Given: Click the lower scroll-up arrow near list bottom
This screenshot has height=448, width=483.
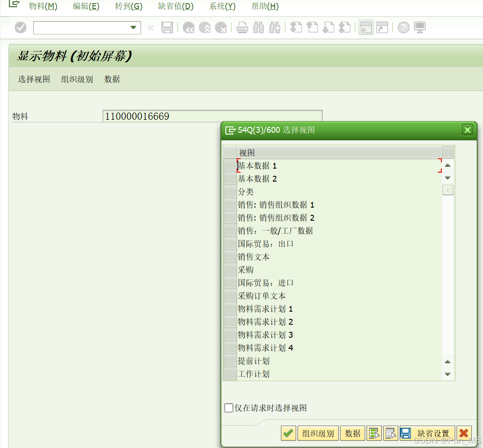Looking at the screenshot, I should pos(448,361).
